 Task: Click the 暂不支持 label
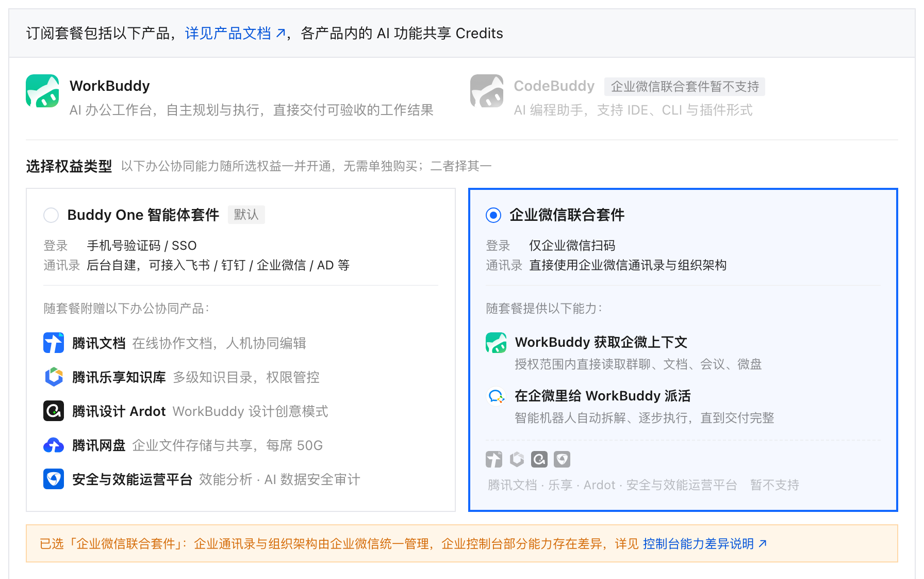[774, 485]
